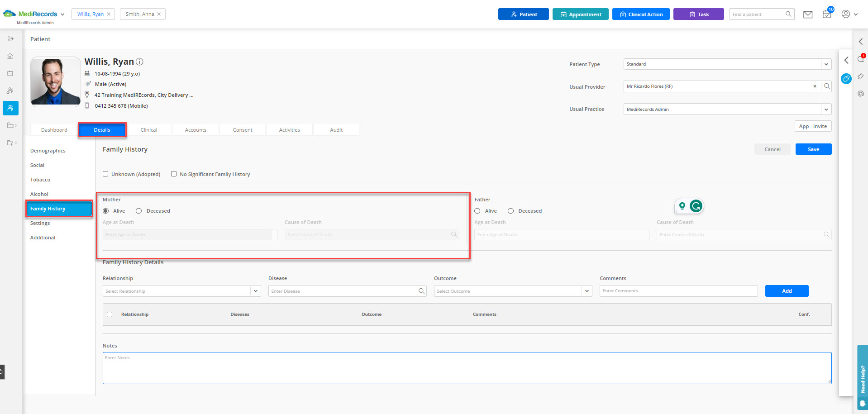The height and width of the screenshot is (414, 868).
Task: Collapse the far right panel chevron
Action: [x=861, y=42]
